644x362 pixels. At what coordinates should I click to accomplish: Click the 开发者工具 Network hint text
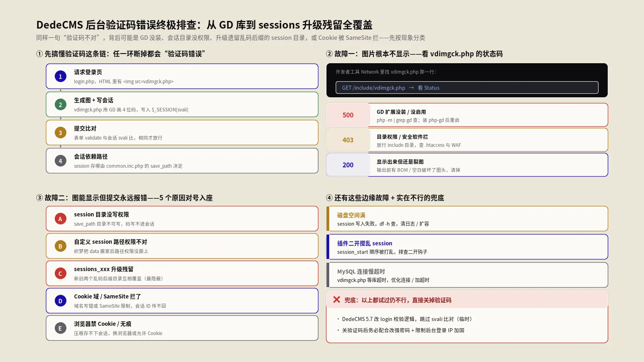[x=386, y=72]
